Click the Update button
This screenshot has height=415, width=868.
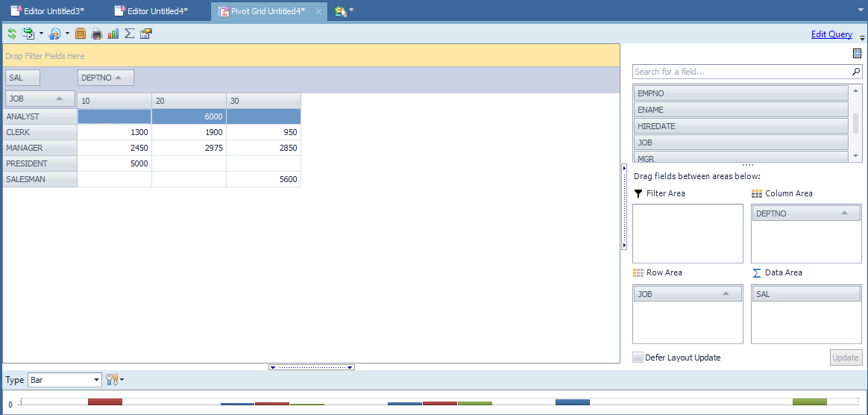[x=846, y=358]
